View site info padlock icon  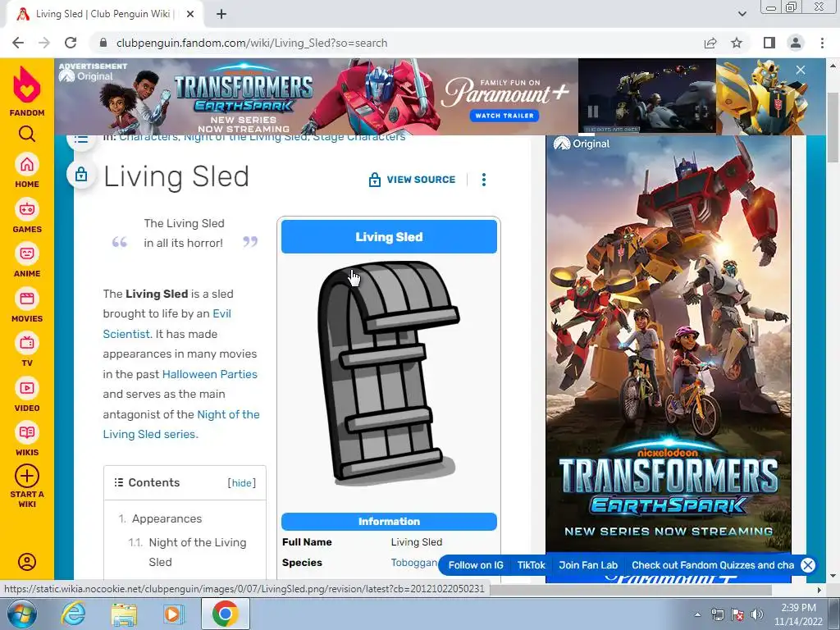click(x=104, y=43)
